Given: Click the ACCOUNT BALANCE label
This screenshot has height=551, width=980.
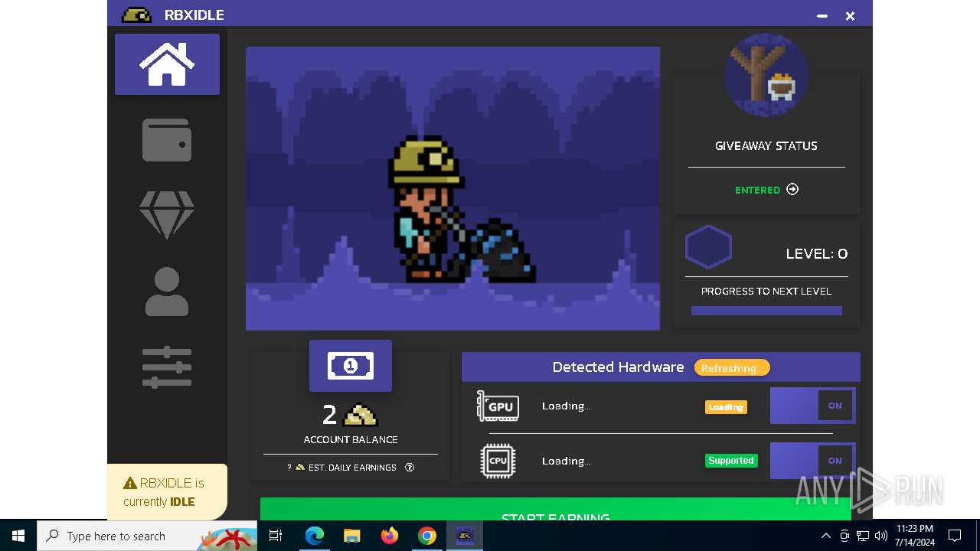Looking at the screenshot, I should [x=351, y=439].
